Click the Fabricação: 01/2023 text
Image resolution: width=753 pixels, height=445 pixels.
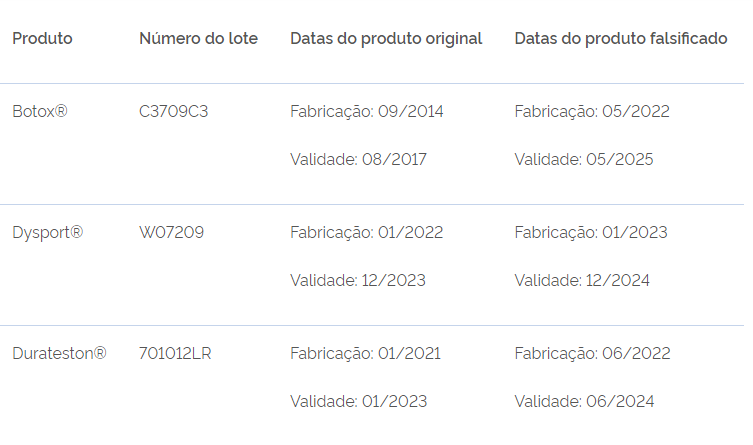pos(591,232)
